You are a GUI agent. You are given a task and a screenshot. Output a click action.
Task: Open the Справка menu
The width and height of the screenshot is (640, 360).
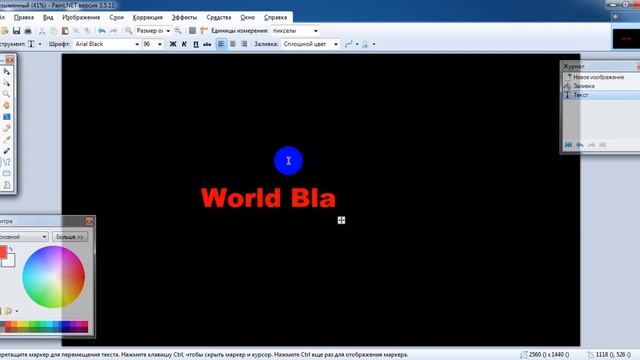[276, 17]
